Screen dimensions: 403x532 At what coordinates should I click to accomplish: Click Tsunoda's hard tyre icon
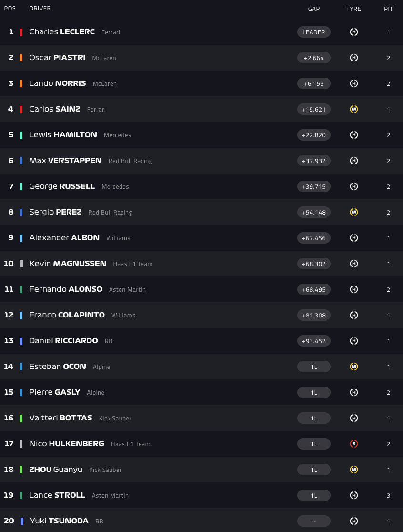pyautogui.click(x=353, y=521)
